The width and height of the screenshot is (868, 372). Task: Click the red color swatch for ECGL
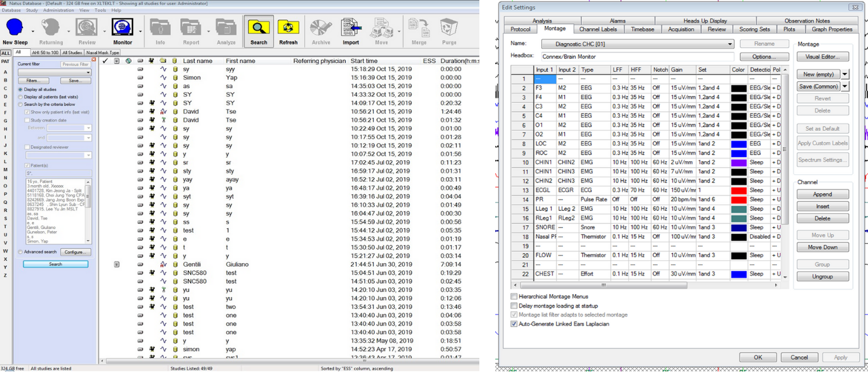pos(738,190)
